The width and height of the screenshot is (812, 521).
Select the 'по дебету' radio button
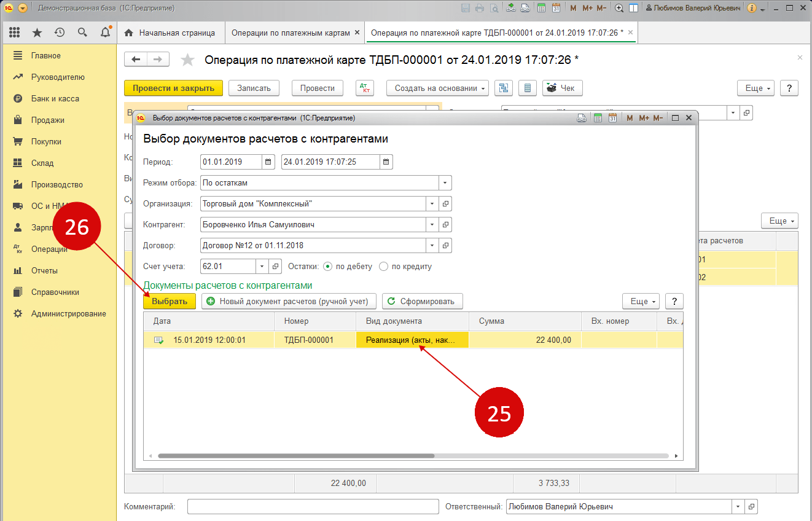(x=327, y=267)
